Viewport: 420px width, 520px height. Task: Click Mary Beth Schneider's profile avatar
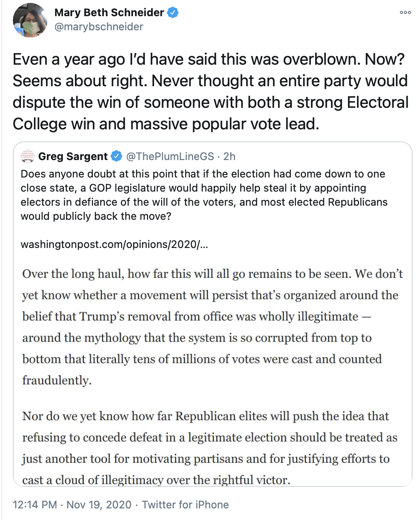click(x=30, y=20)
